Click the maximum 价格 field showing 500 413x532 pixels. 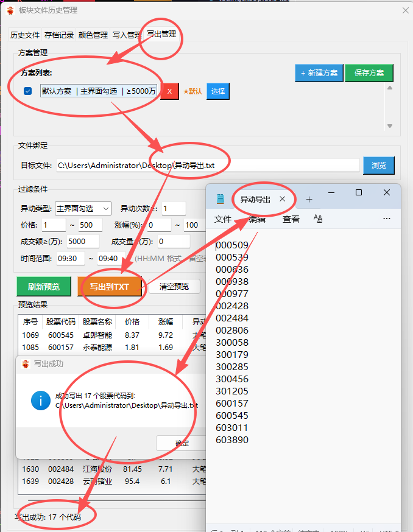(90, 225)
